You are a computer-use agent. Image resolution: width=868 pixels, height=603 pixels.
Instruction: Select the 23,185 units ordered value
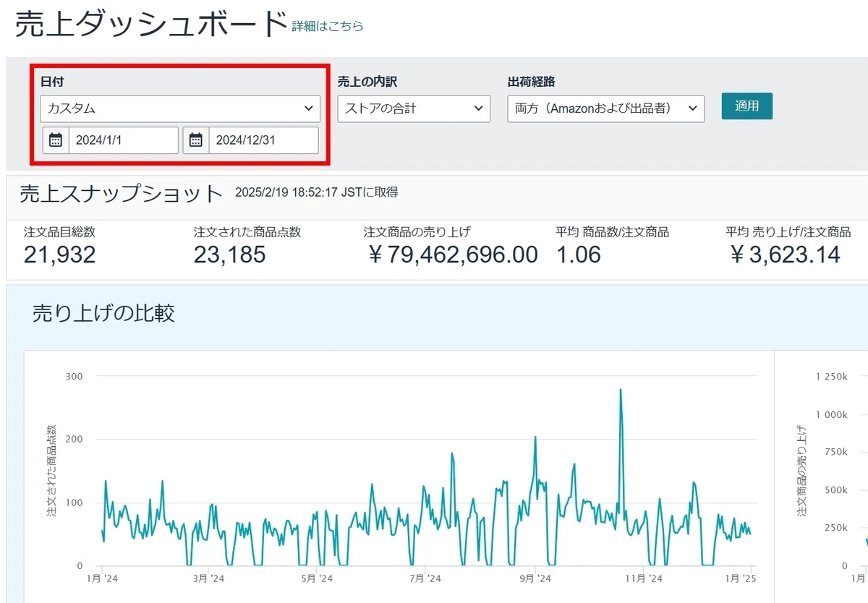[x=229, y=255]
